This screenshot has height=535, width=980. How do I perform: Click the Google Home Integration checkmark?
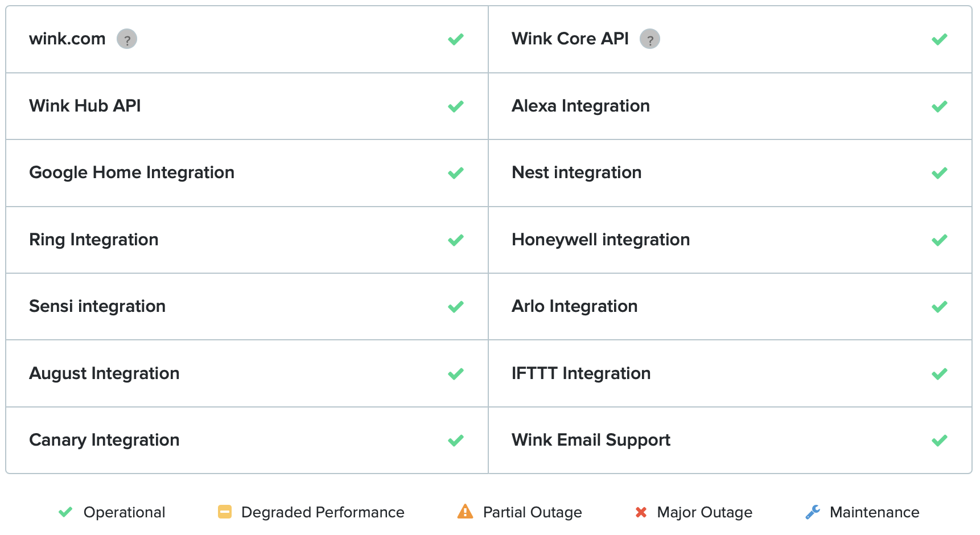tap(456, 173)
